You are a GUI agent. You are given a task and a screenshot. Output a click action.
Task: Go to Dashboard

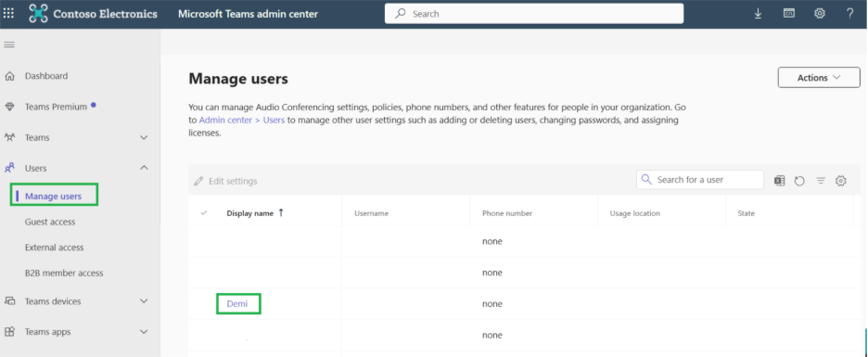coord(46,76)
